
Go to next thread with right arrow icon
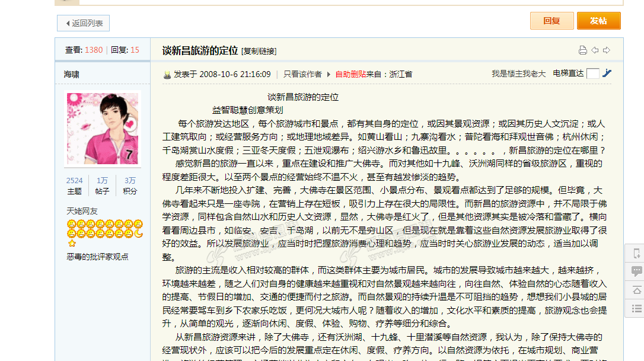pos(606,50)
